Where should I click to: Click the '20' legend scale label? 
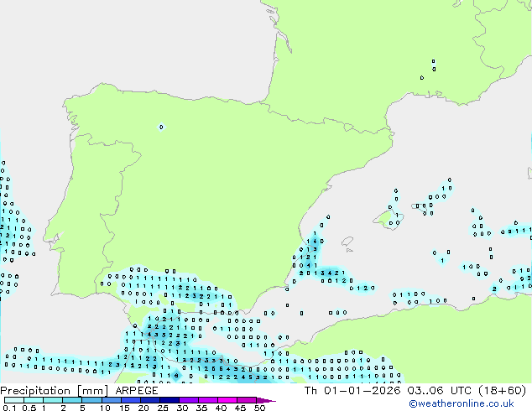tap(143, 408)
